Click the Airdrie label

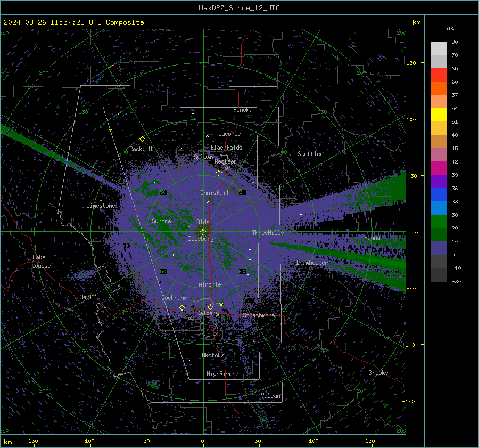point(210,284)
